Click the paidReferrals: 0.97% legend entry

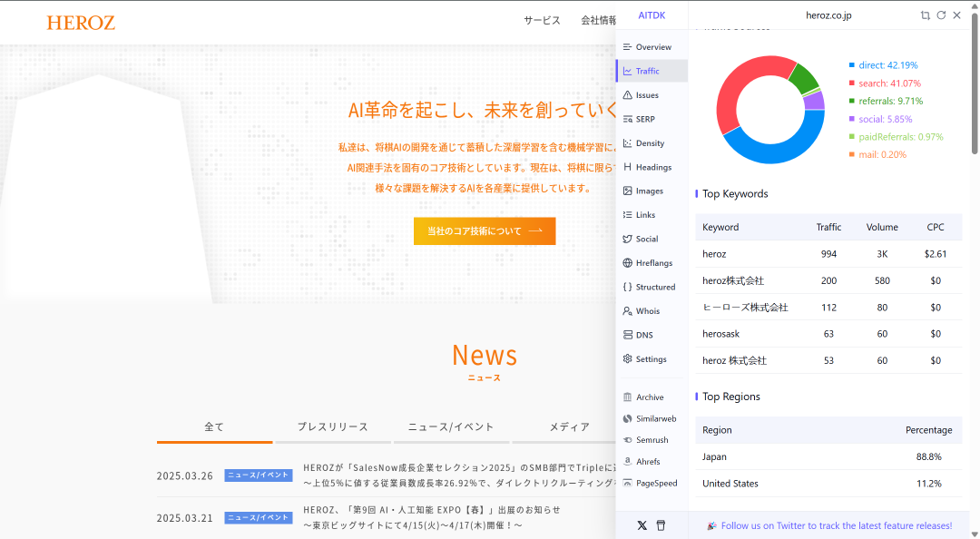tap(897, 137)
